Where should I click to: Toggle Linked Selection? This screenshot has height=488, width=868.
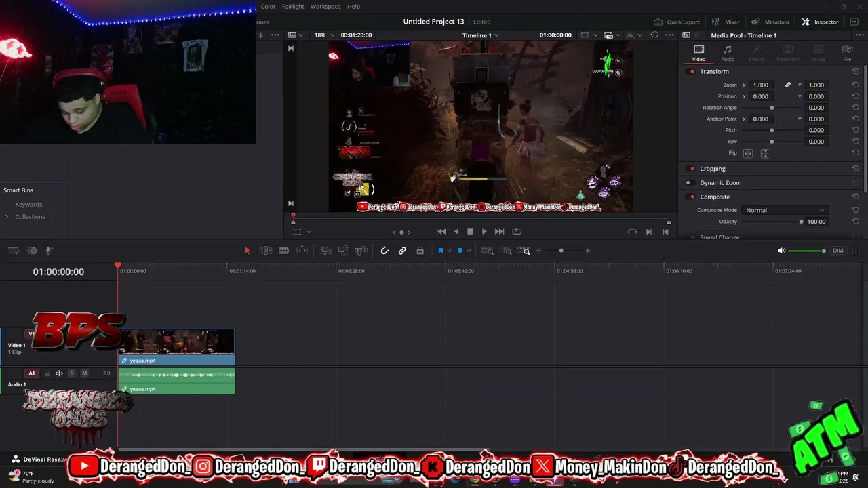click(402, 251)
